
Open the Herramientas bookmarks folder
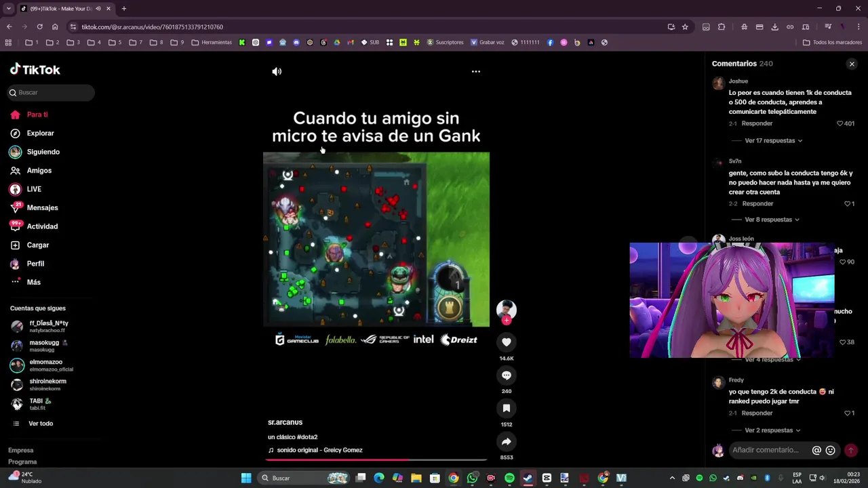(x=212, y=42)
